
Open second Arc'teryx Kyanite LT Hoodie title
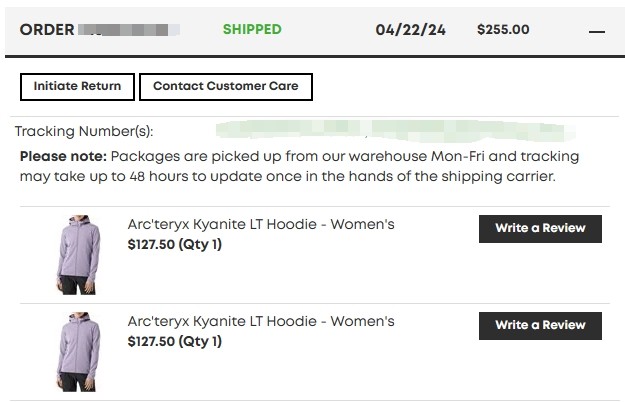(261, 322)
